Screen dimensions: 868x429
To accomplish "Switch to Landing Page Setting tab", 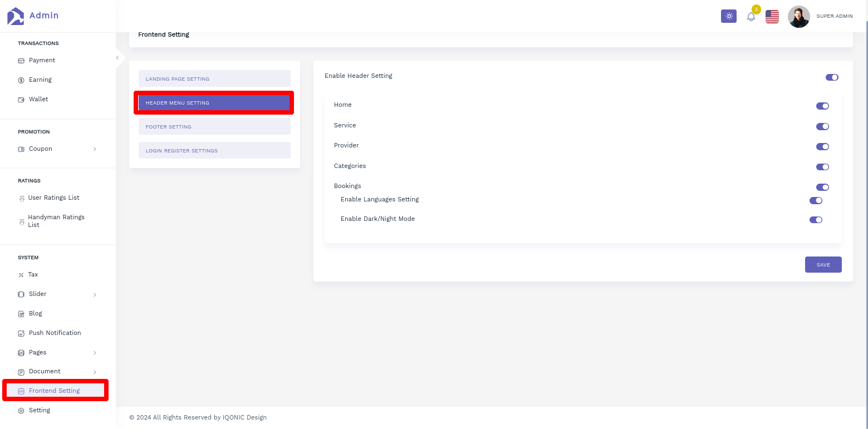I will [x=214, y=78].
